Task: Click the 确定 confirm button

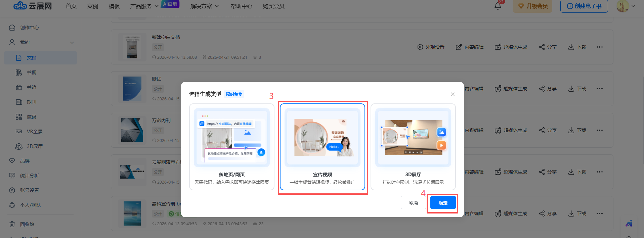Action: (443, 203)
